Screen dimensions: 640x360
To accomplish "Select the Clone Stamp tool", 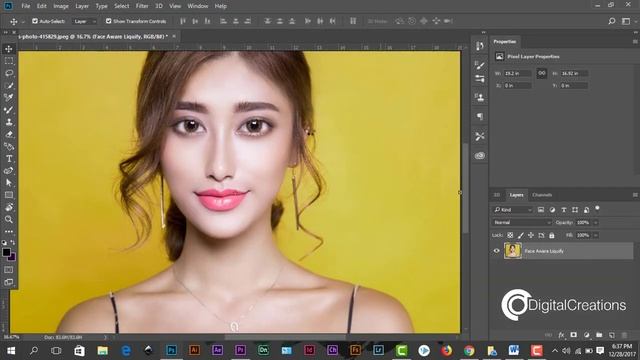I will click(9, 122).
